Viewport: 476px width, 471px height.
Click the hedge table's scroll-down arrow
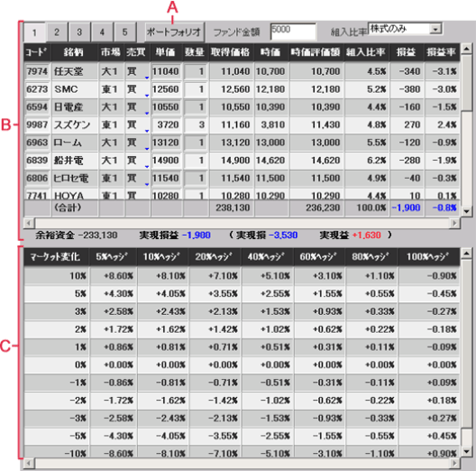(467, 451)
